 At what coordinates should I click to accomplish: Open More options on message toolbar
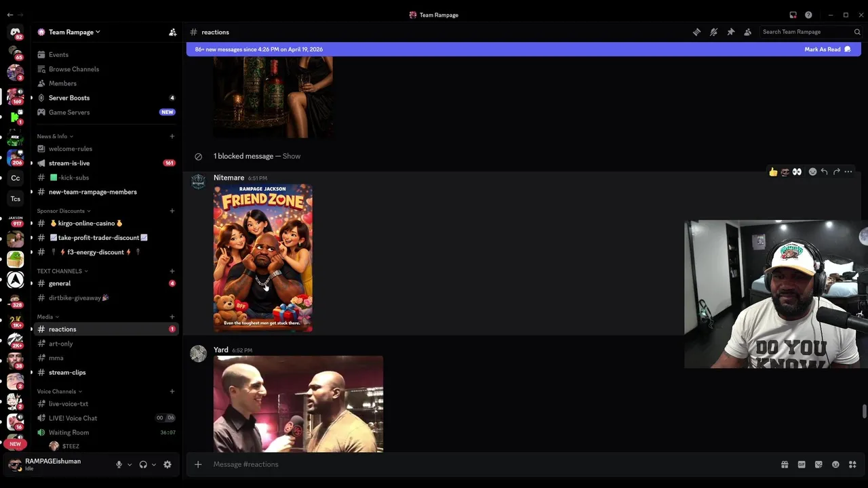point(848,172)
